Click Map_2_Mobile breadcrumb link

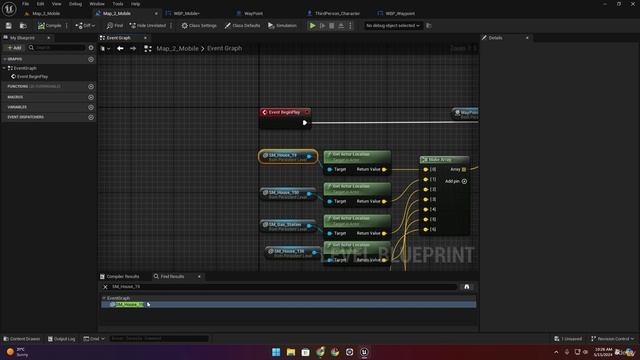(177, 49)
